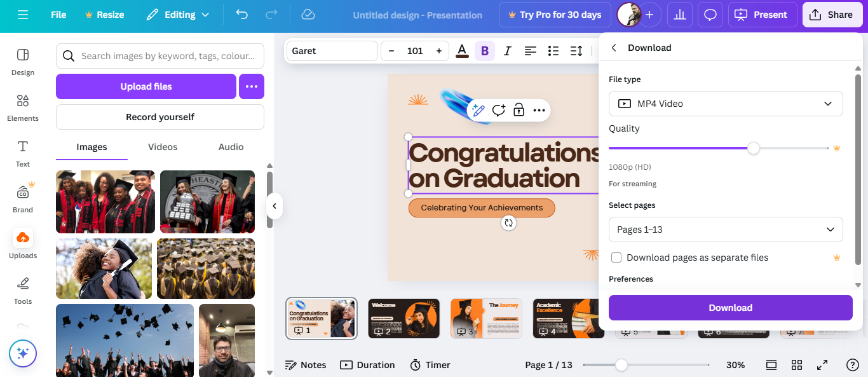Undo the last action
This screenshot has height=377, width=868.
(x=241, y=15)
